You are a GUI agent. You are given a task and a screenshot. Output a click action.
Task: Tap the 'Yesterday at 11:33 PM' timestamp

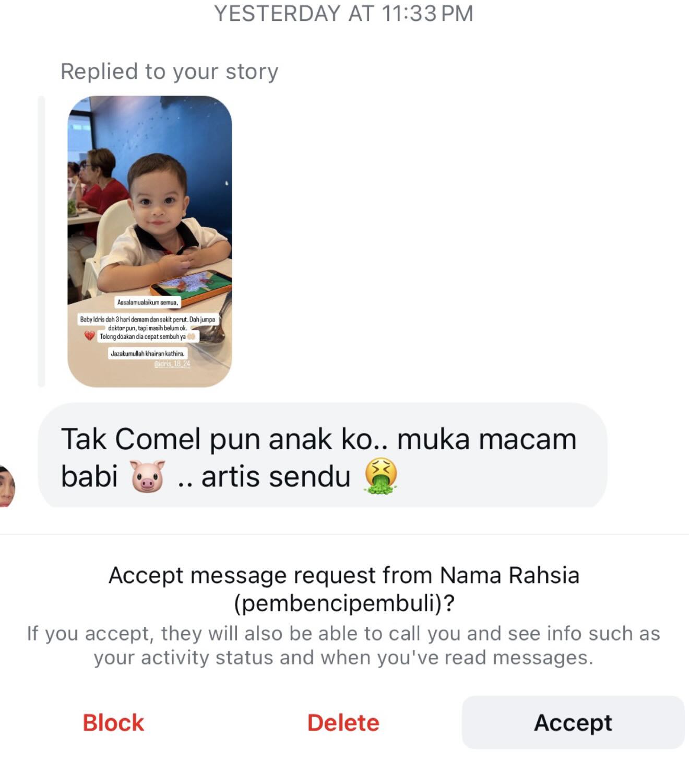pyautogui.click(x=344, y=13)
